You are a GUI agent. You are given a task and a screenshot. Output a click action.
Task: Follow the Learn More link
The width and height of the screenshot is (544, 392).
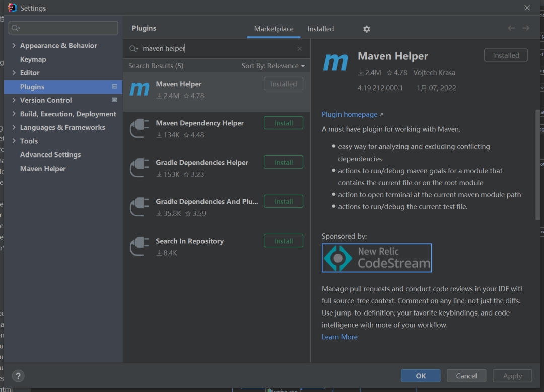click(339, 337)
